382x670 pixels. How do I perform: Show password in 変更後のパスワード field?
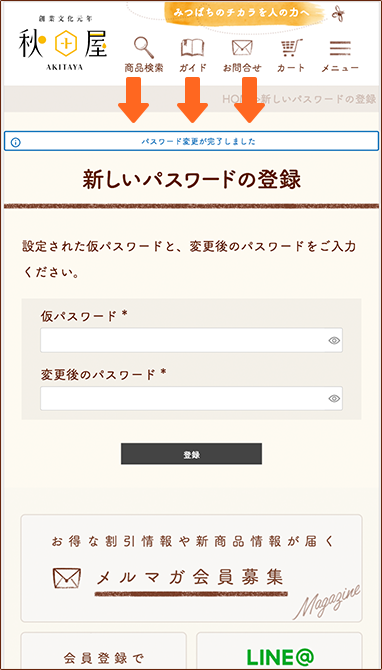coord(334,399)
